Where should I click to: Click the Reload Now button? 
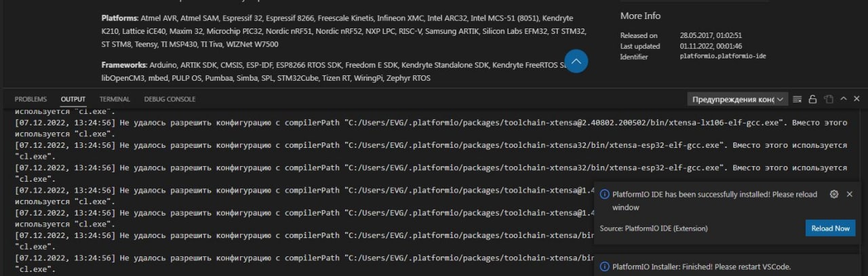pyautogui.click(x=830, y=229)
